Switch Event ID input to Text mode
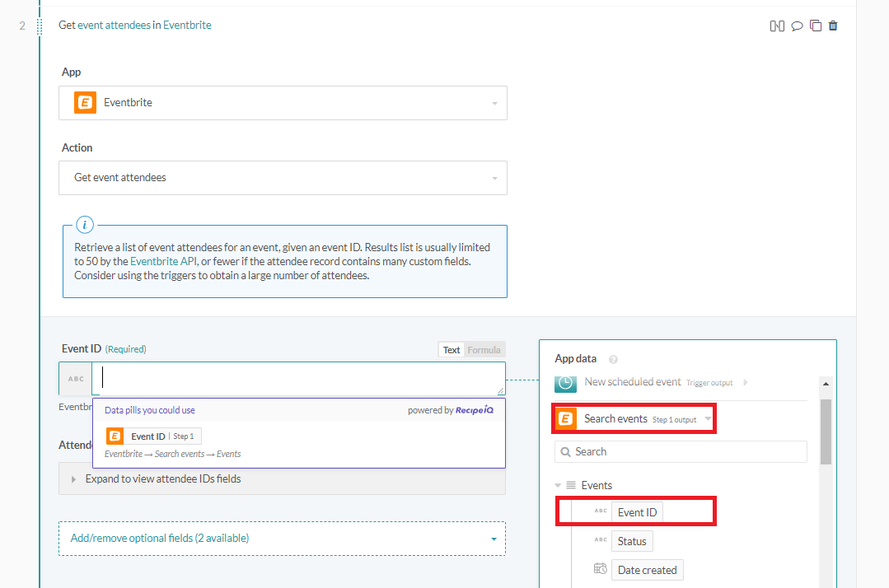The height and width of the screenshot is (588, 889). (452, 350)
